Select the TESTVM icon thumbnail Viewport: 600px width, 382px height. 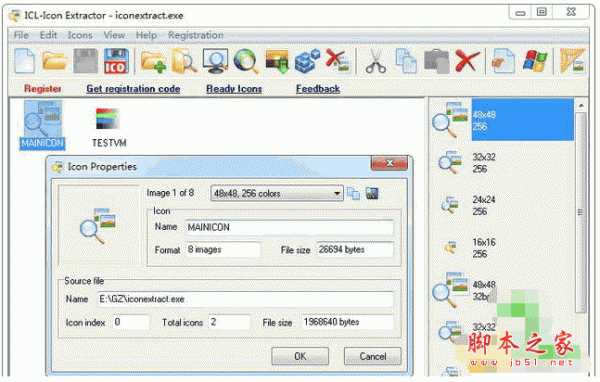point(109,127)
